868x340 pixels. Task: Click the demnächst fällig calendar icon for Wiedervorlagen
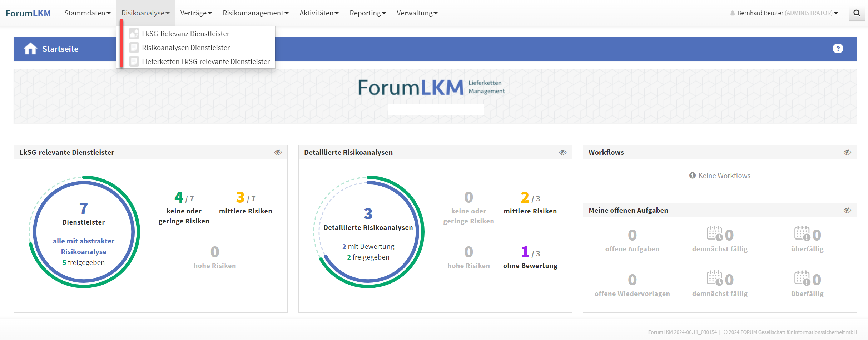pos(714,278)
